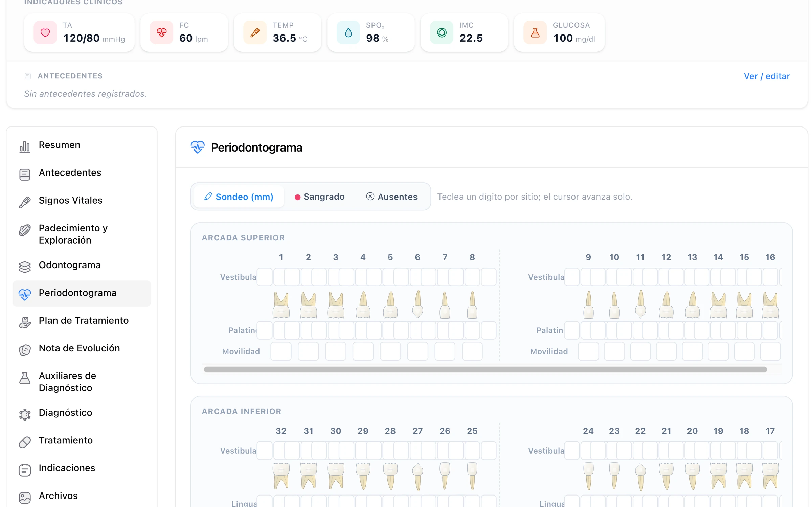Click the Movilidad field for tooth 9
Image resolution: width=812 pixels, height=507 pixels.
588,351
